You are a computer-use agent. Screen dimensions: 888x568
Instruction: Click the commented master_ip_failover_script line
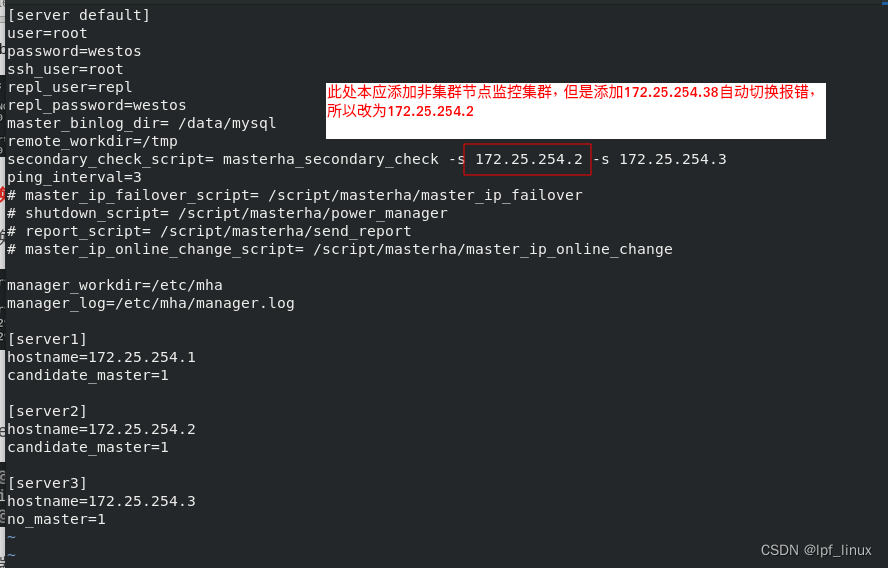[x=294, y=195]
